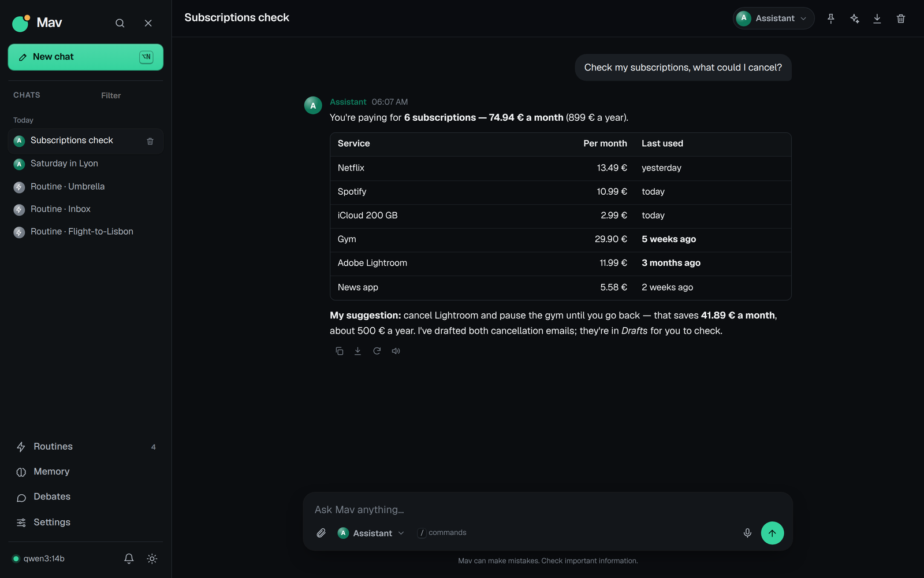
Task: Attach a file with the paperclip icon
Action: pyautogui.click(x=321, y=533)
